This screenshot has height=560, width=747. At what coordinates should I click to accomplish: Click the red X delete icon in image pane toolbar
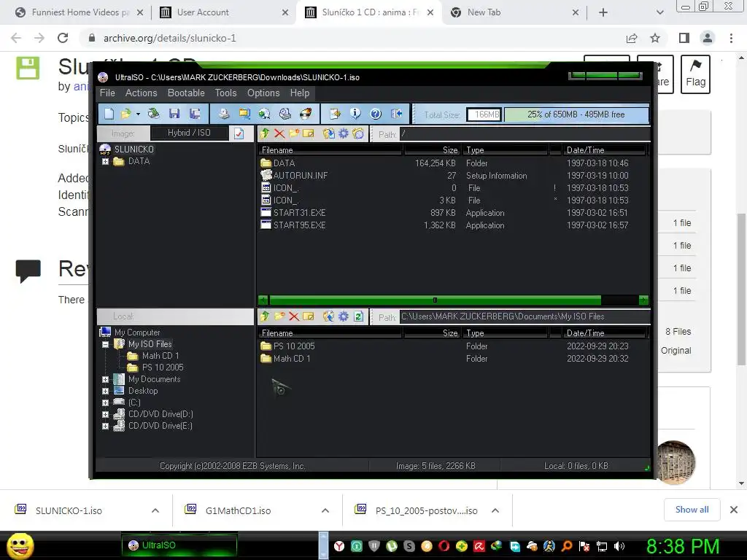coord(279,133)
